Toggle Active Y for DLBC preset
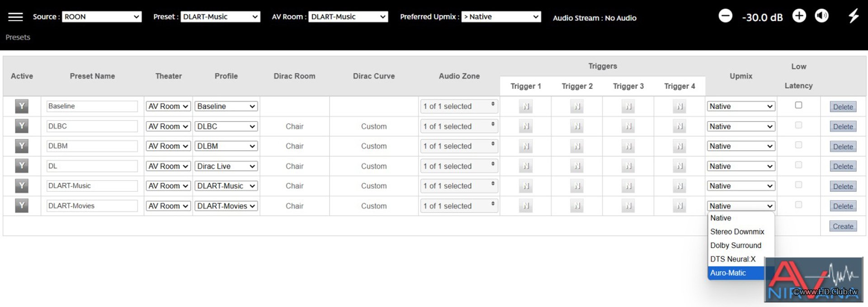Image resolution: width=868 pixels, height=307 pixels. point(22,126)
